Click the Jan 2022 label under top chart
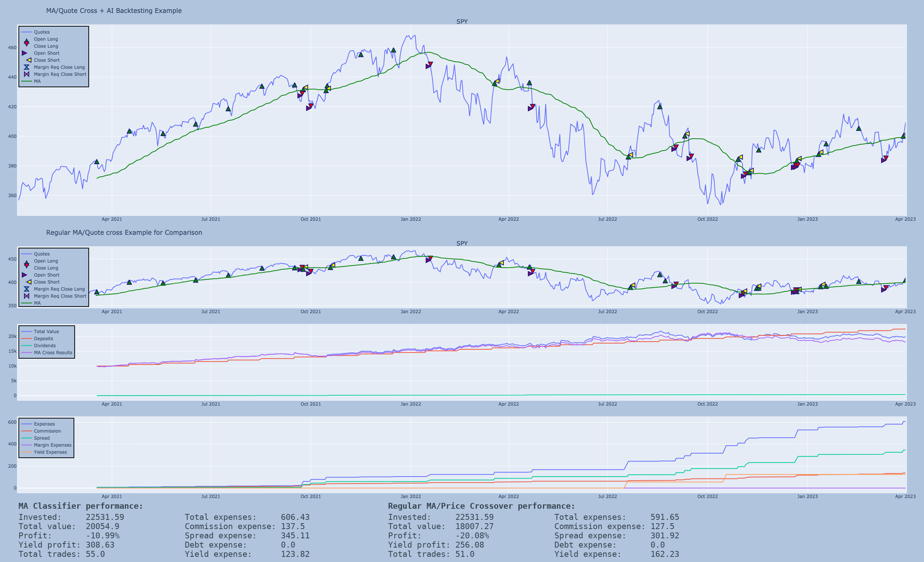Viewport: 924px width, 562px height. click(411, 220)
